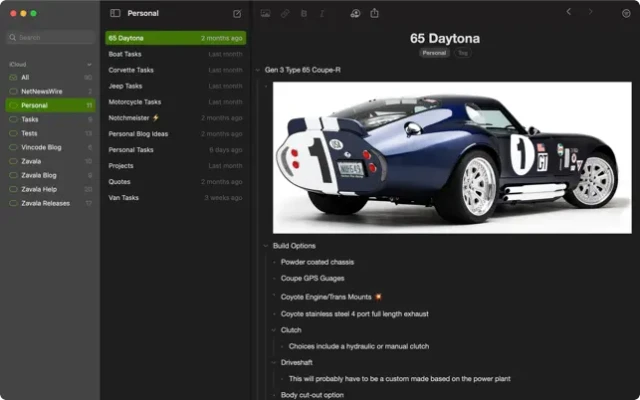Viewport: 640px width, 400px height.
Task: Select the Zavala Blog collection
Action: coord(40,175)
